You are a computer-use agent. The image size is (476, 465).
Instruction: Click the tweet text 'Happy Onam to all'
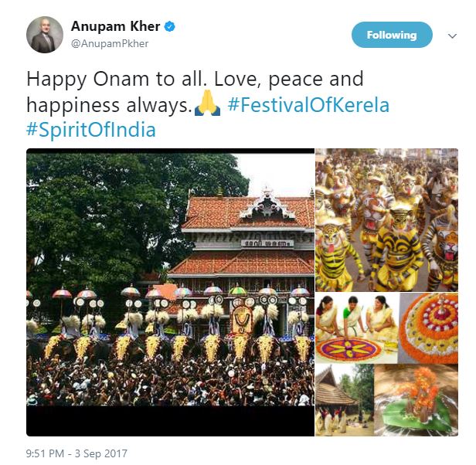pyautogui.click(x=114, y=80)
